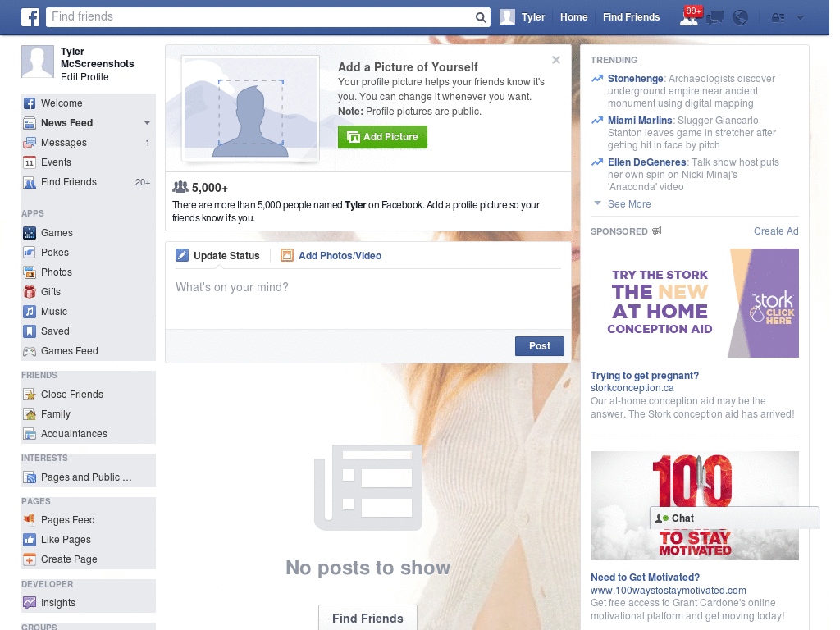Click the Gifts app icon
This screenshot has height=630, width=840.
point(30,292)
